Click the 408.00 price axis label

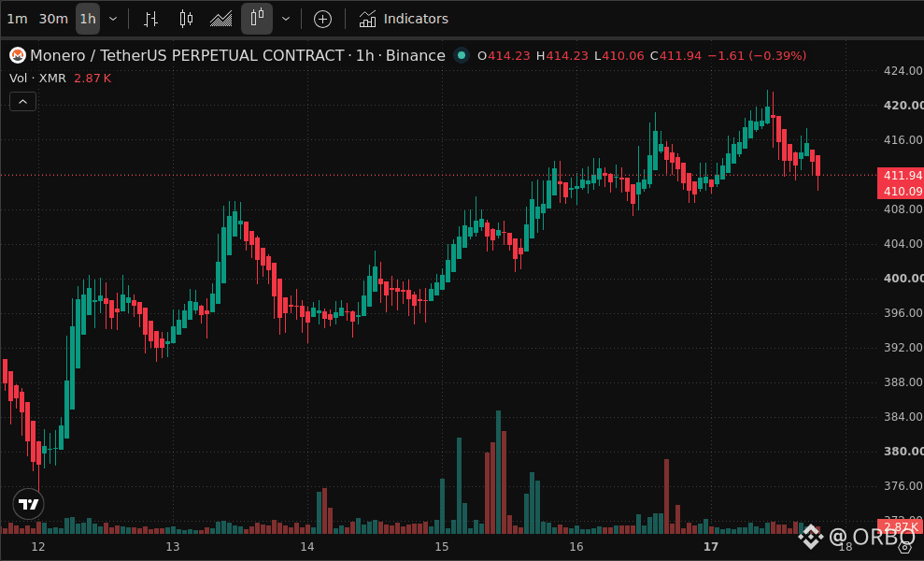click(x=903, y=209)
